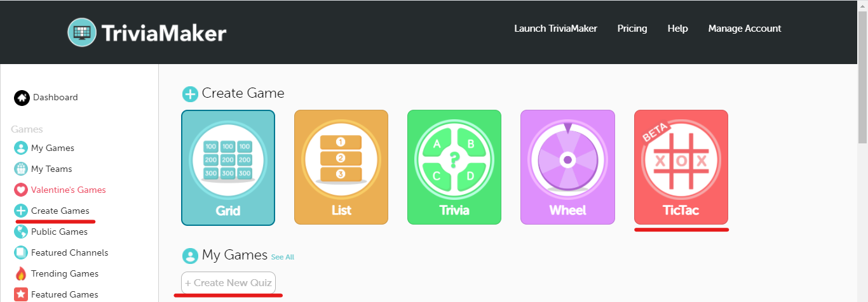Click the My Games person icon
Screen dimensions: 868x302
(x=21, y=148)
